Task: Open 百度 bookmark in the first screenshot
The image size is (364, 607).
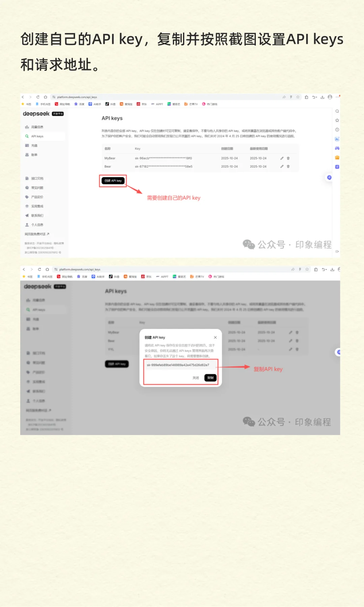Action: (x=80, y=104)
